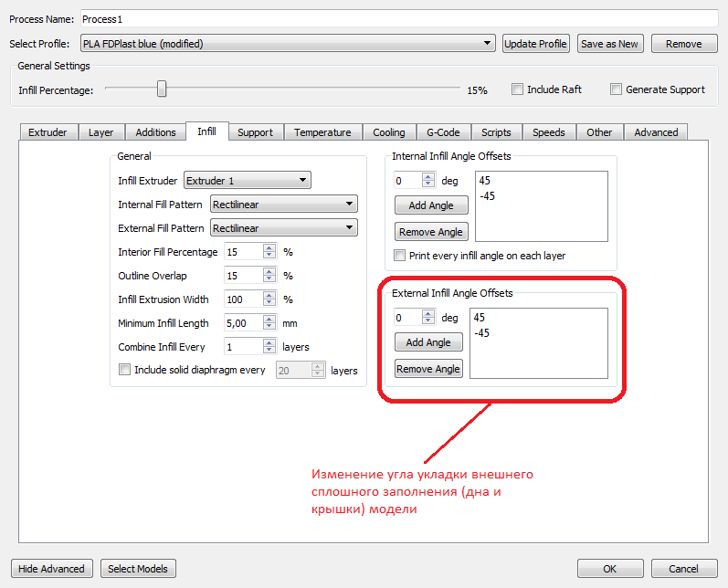Increase the internal infill angle degree value
Image resolution: width=728 pixels, height=588 pixels.
point(428,176)
